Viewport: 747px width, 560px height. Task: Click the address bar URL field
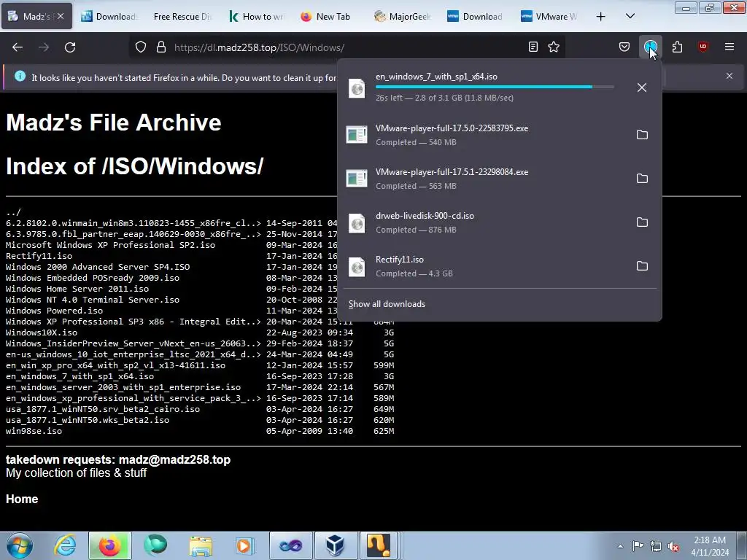coord(348,47)
